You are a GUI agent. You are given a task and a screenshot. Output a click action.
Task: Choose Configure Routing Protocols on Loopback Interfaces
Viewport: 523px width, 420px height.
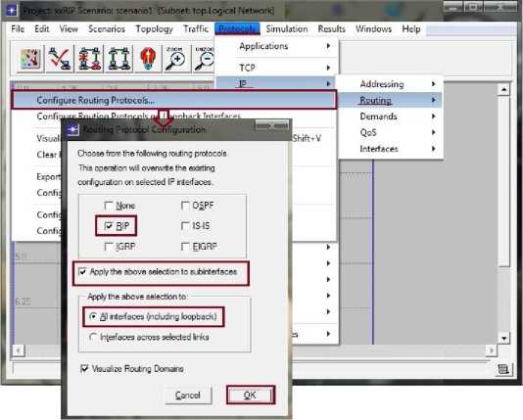173,116
